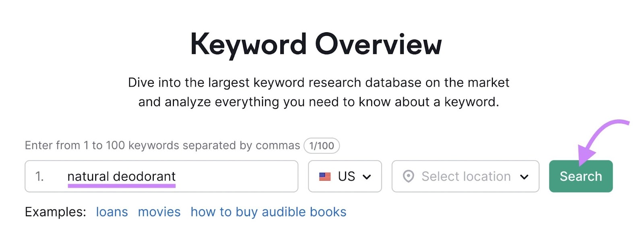Click the 1/100 keyword counter badge
This screenshot has height=251, width=644.
point(321,145)
